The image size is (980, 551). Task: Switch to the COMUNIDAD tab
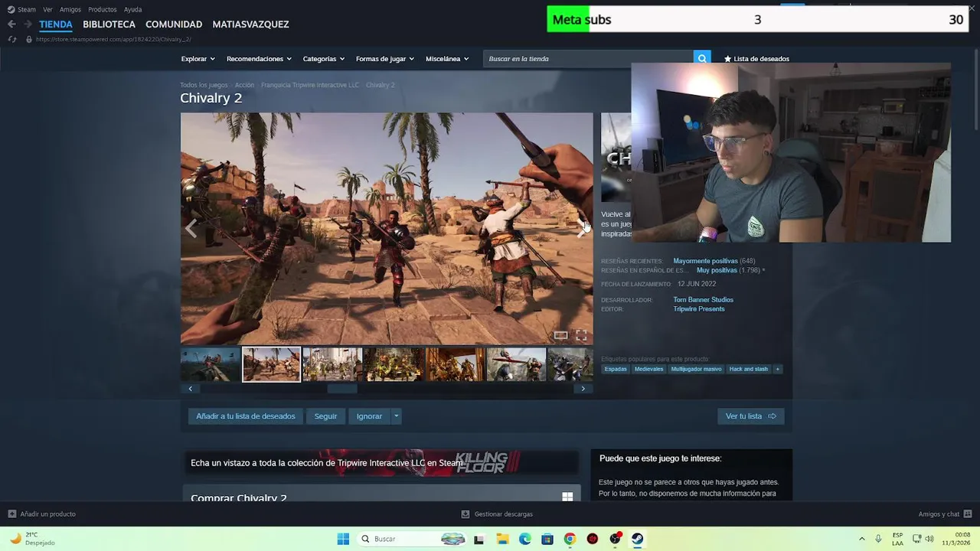[x=174, y=24]
